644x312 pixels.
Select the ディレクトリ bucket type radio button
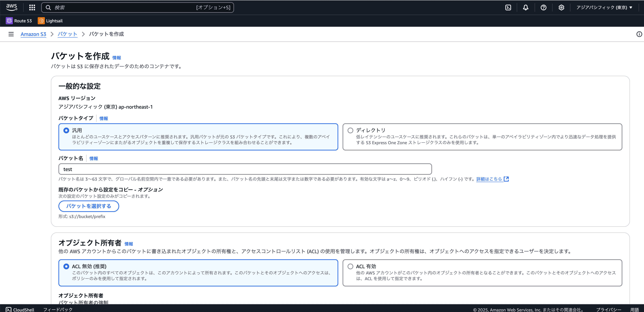click(x=350, y=130)
